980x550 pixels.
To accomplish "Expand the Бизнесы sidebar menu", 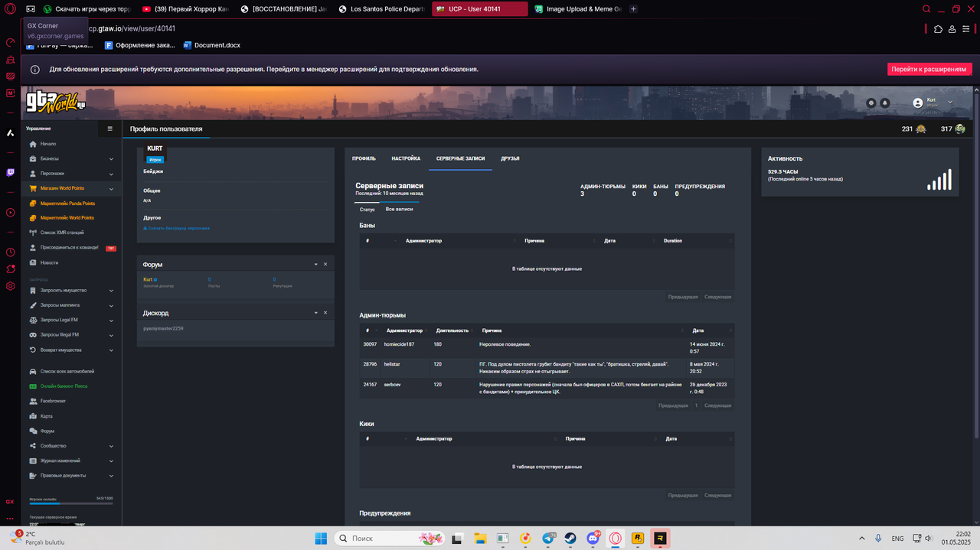I will coord(71,158).
